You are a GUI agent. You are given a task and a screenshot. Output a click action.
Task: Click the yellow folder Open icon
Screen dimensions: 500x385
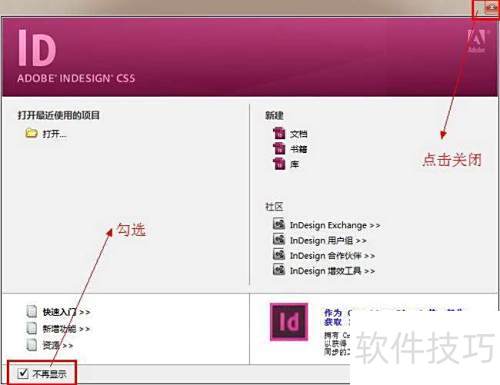[x=31, y=133]
